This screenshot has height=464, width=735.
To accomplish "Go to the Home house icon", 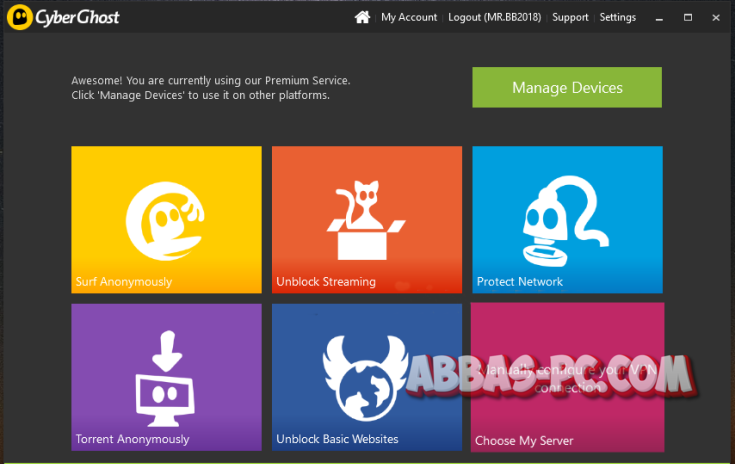I will coord(362,17).
